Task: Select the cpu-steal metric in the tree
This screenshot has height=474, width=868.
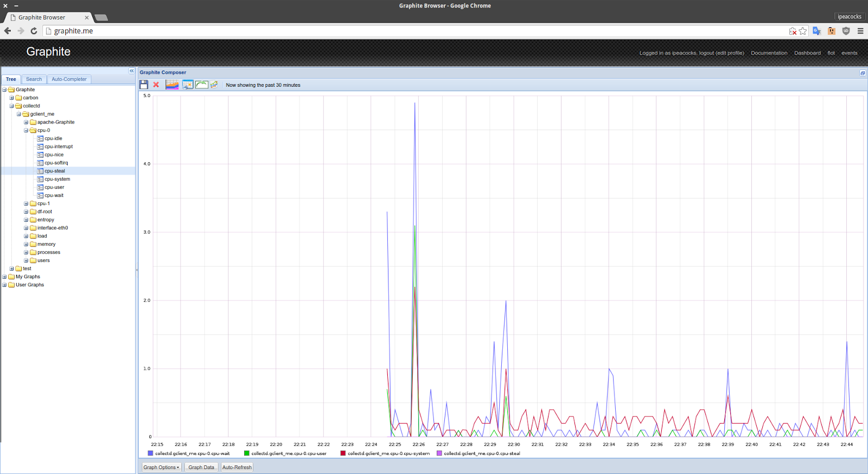Action: [x=55, y=171]
